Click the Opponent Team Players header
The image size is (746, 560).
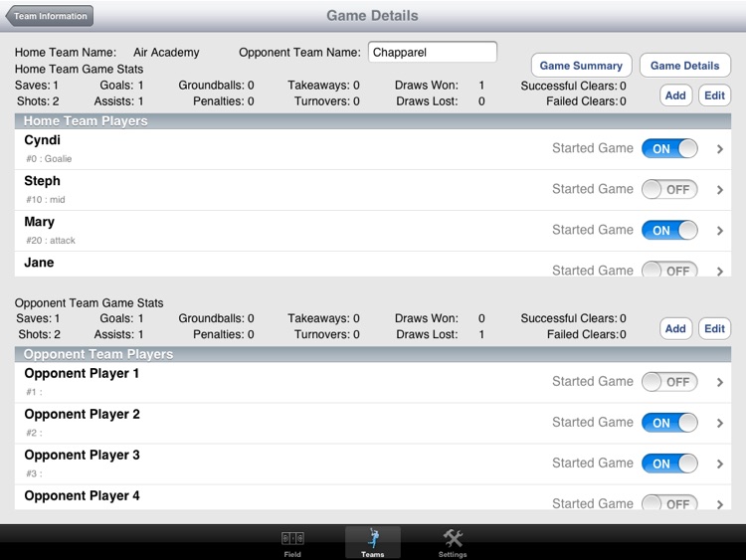[x=373, y=354]
